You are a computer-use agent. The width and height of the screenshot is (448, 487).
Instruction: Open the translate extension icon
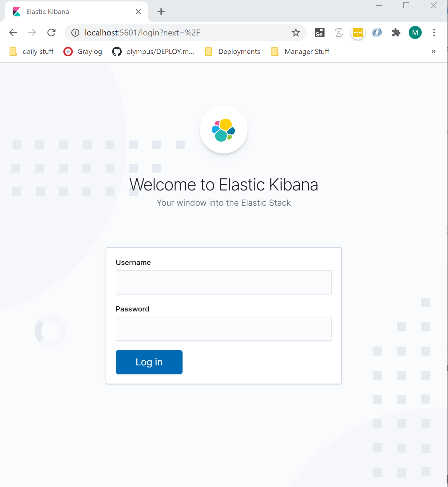tap(339, 32)
